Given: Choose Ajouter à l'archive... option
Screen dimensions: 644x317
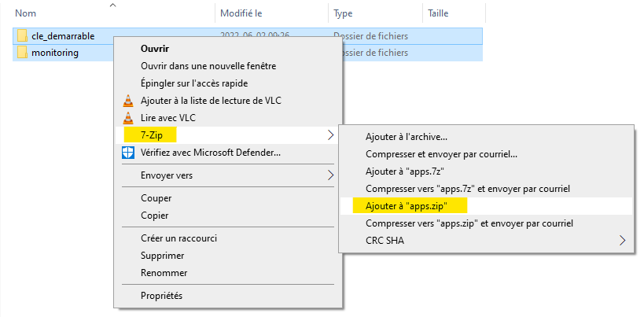Looking at the screenshot, I should 407,137.
